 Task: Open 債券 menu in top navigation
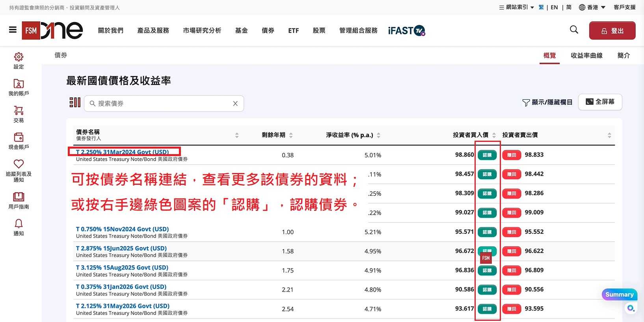click(268, 30)
